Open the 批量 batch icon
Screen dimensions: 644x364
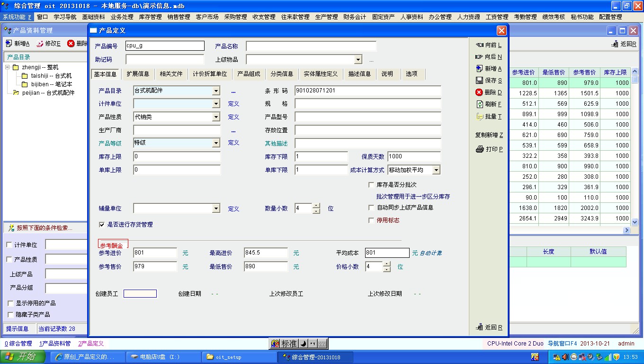[x=479, y=117]
